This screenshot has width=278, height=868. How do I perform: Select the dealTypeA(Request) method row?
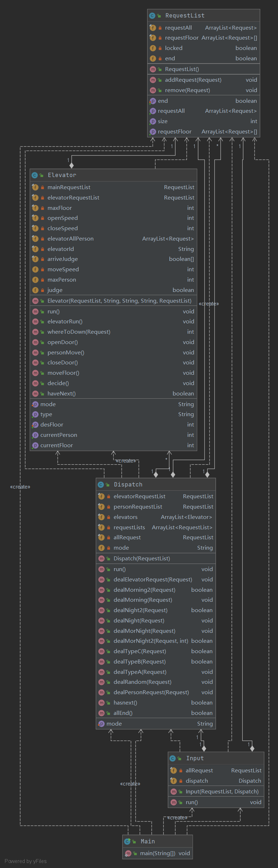point(156,672)
